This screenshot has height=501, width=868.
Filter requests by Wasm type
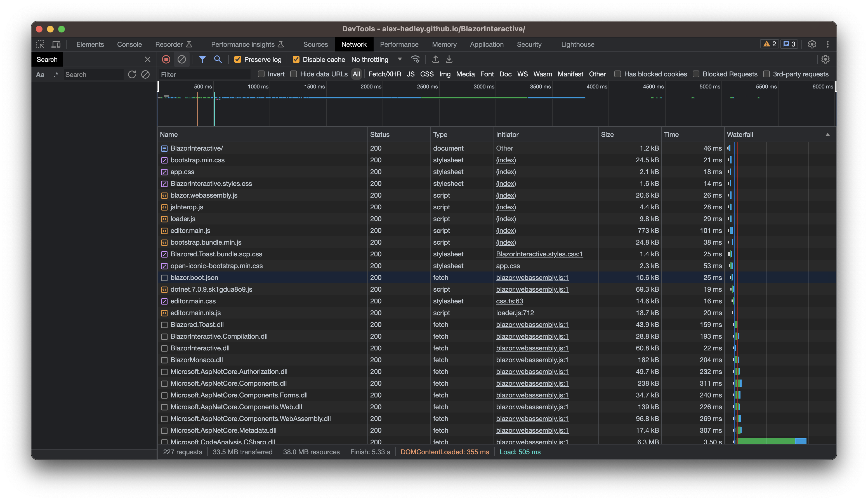(542, 74)
